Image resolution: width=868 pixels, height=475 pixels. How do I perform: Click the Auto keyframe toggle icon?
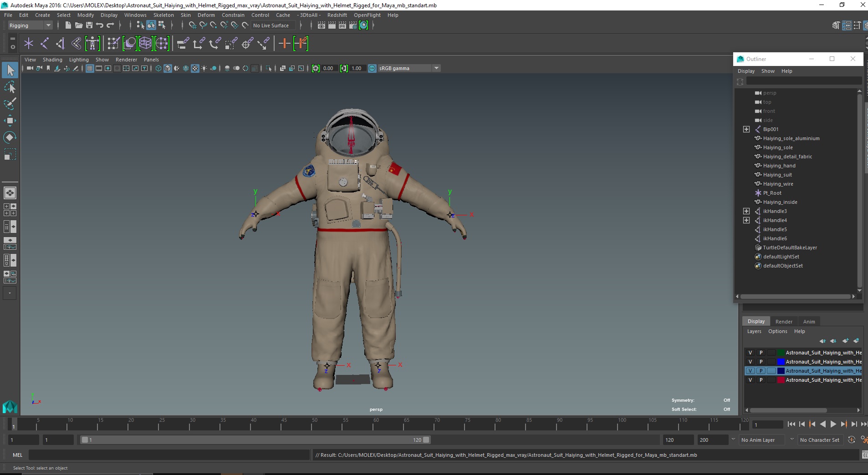852,440
